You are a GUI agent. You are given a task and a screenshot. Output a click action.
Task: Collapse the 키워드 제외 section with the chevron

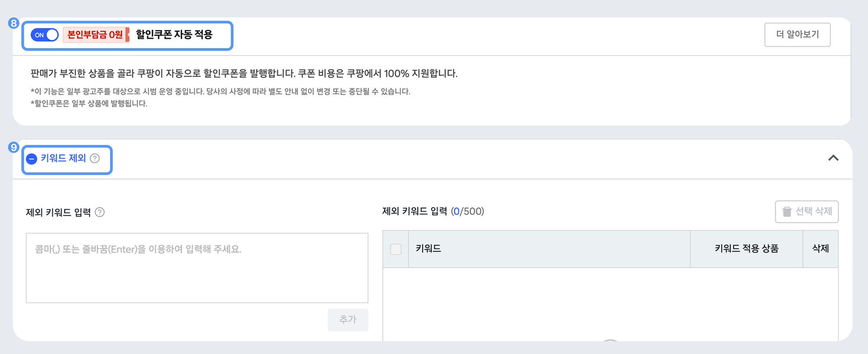(833, 159)
